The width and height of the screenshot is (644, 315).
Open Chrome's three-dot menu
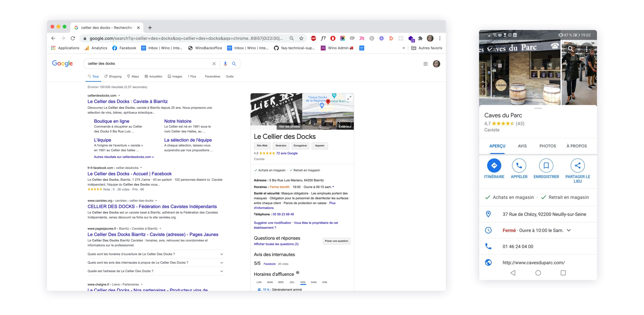pos(440,38)
